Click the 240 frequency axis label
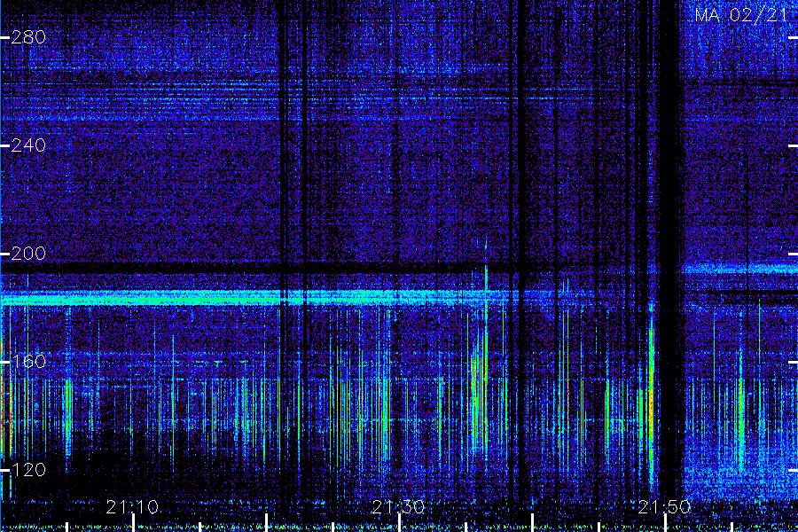The image size is (798, 532). coord(28,145)
